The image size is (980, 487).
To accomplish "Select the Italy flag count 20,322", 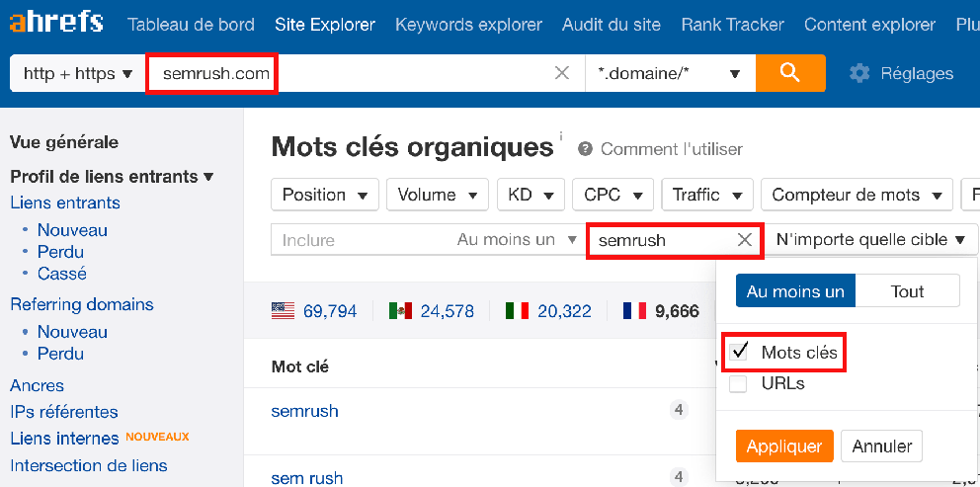I will [548, 311].
